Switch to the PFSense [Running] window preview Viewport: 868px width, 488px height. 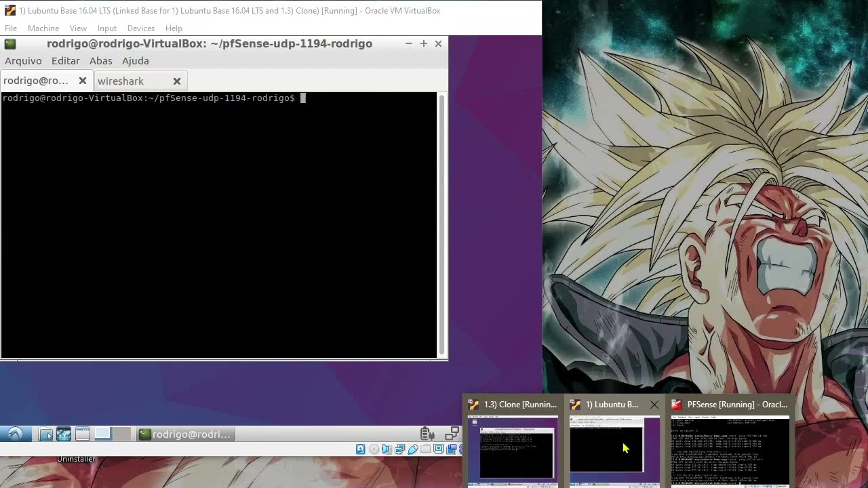pyautogui.click(x=730, y=441)
